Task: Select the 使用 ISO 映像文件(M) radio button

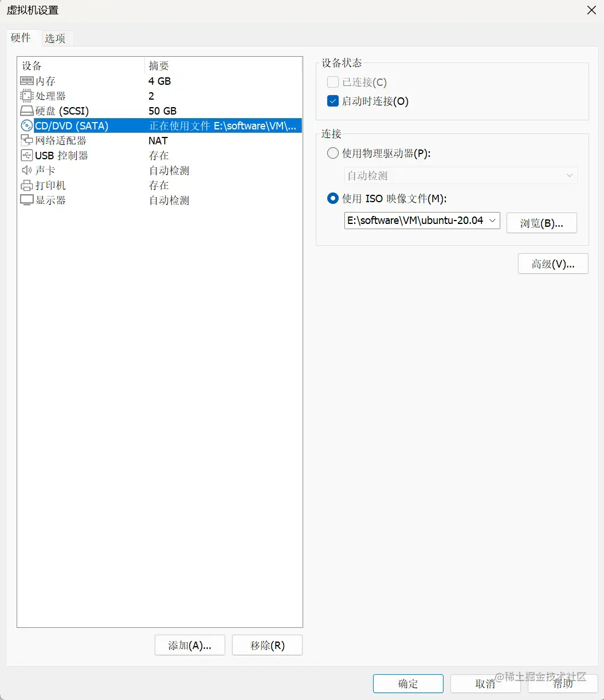Action: [x=332, y=198]
